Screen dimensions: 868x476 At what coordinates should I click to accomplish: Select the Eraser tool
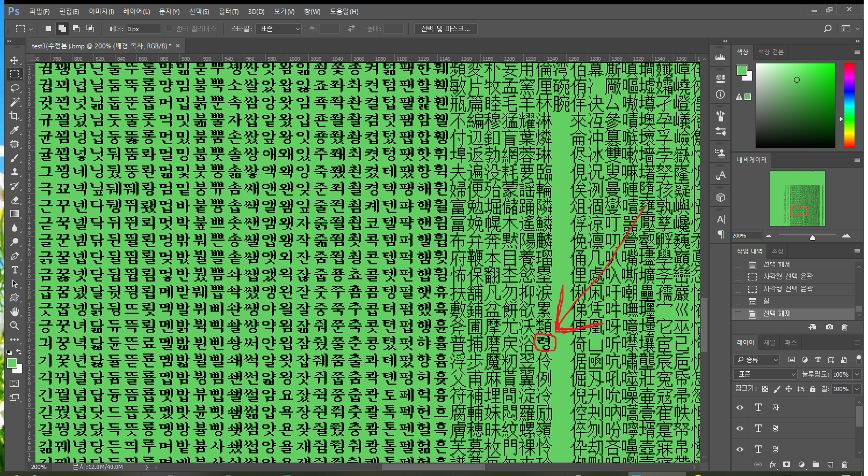pos(15,200)
